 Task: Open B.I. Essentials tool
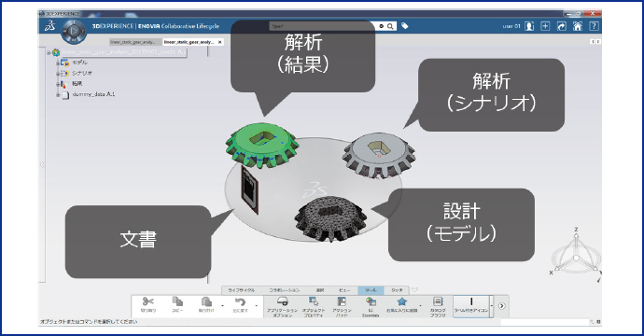click(x=371, y=306)
